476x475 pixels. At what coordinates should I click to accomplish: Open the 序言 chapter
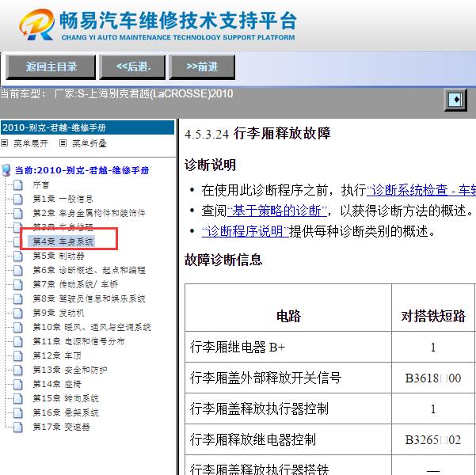[40, 184]
